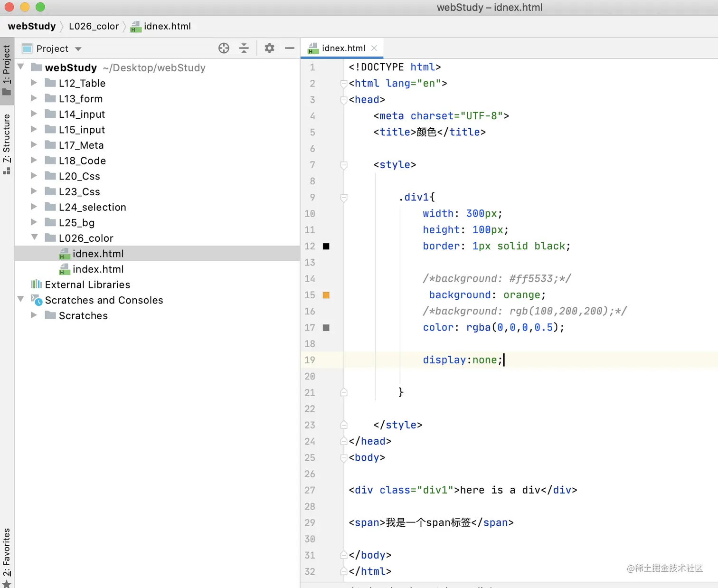718x588 pixels.
Task: Click the orange color swatch in gutter
Action: tap(326, 295)
